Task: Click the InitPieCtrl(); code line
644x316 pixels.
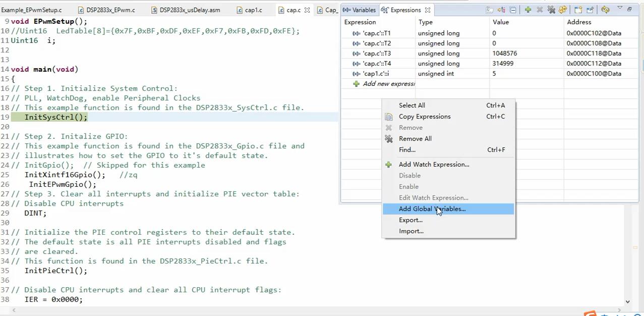Action: pyautogui.click(x=56, y=271)
